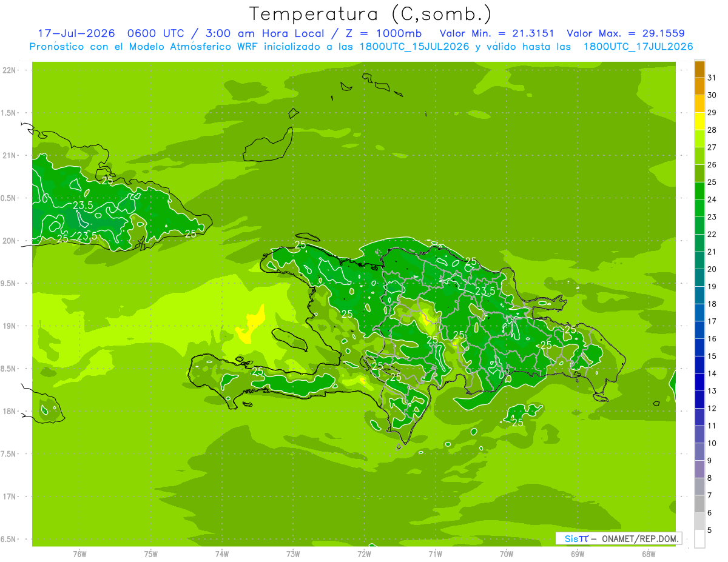The width and height of the screenshot is (728, 562).
Task: Click the orange color bar segment between 30 and 31
Action: (x=699, y=87)
